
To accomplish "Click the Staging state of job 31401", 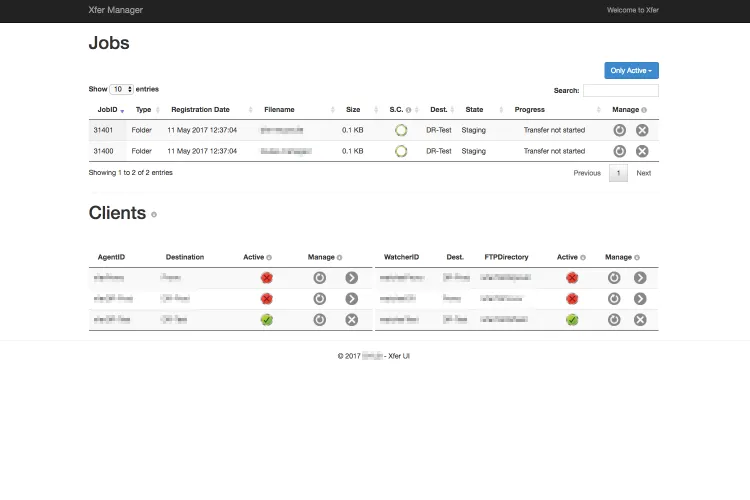I will tap(474, 130).
